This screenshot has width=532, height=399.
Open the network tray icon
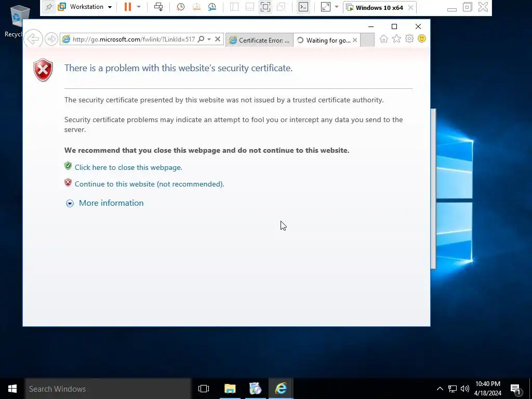click(x=453, y=389)
